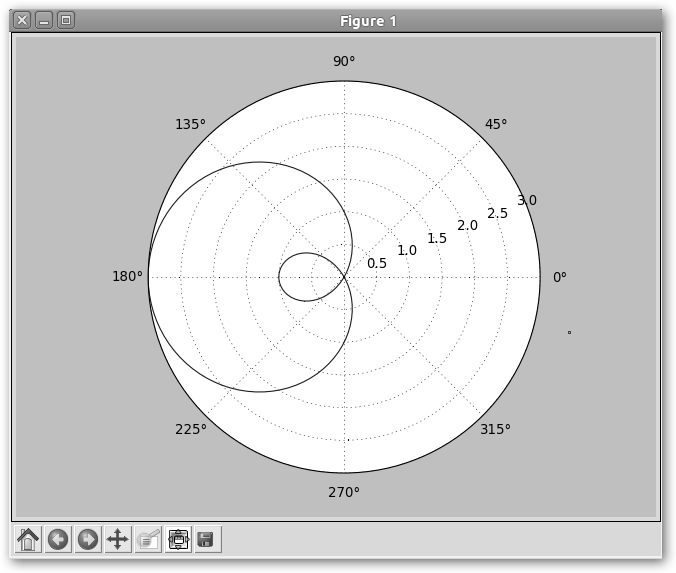Go back to previous view
This screenshot has width=676, height=573.
click(58, 539)
